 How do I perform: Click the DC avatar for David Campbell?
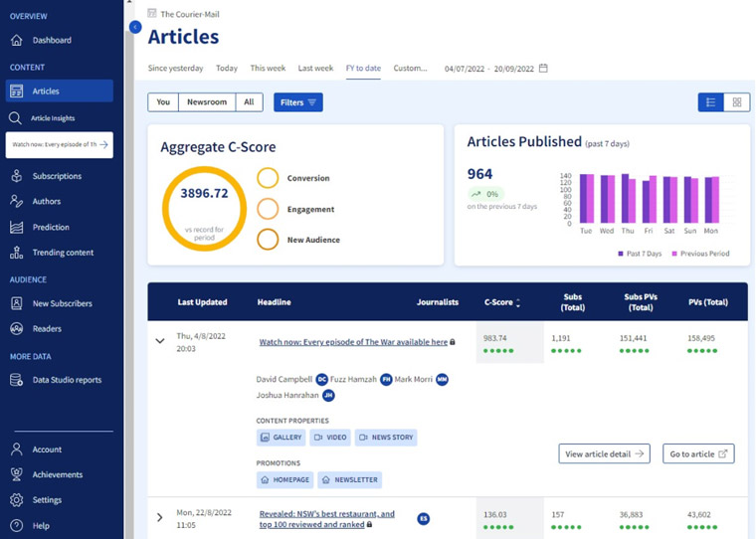click(x=321, y=380)
